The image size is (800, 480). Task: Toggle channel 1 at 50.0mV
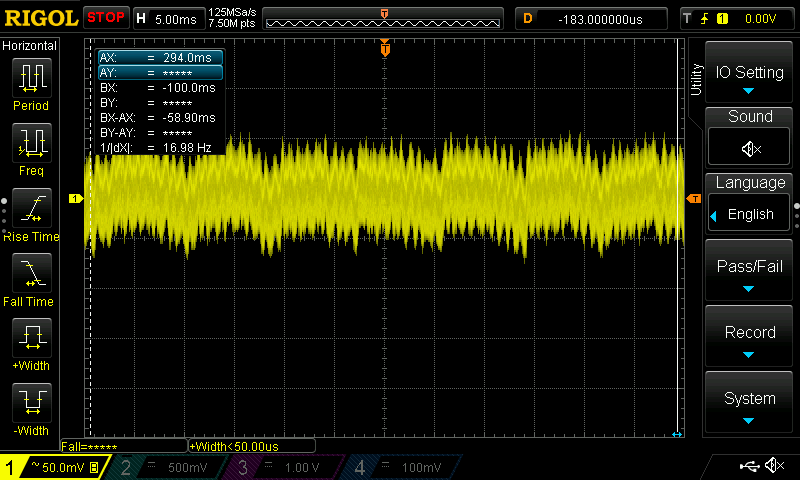point(53,467)
